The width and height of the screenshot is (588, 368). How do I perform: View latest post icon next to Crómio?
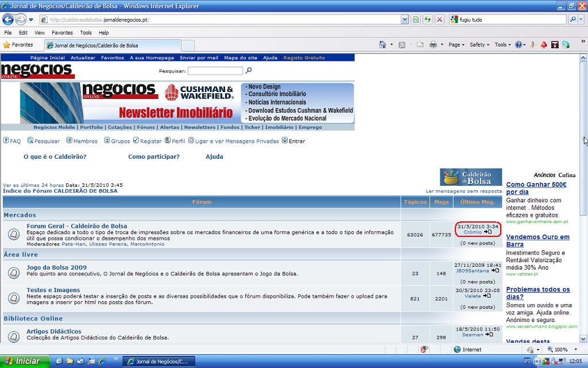point(488,232)
